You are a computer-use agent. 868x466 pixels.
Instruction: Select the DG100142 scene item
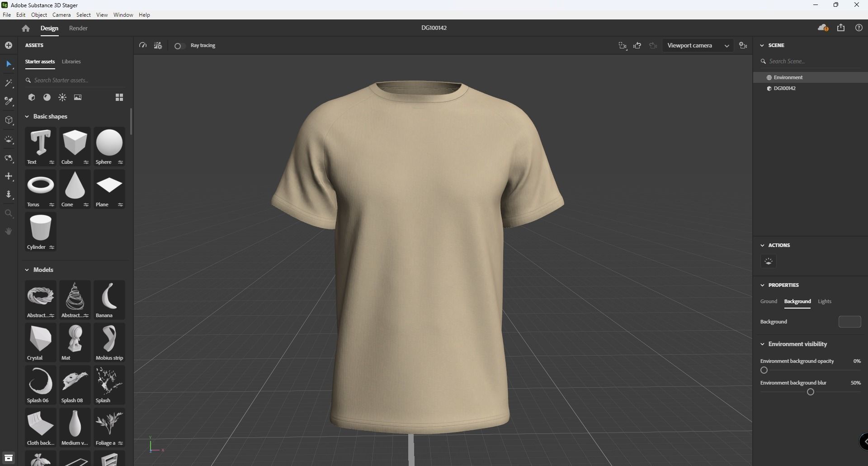pyautogui.click(x=811, y=89)
